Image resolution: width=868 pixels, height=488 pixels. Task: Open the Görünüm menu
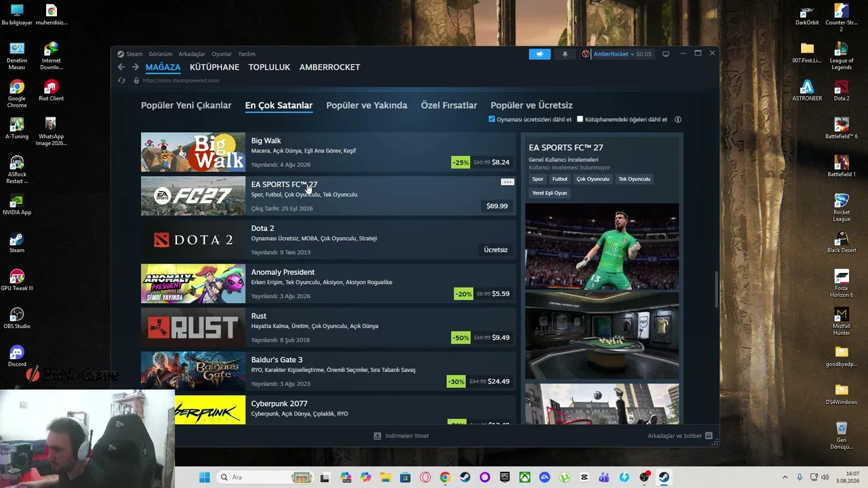point(160,54)
